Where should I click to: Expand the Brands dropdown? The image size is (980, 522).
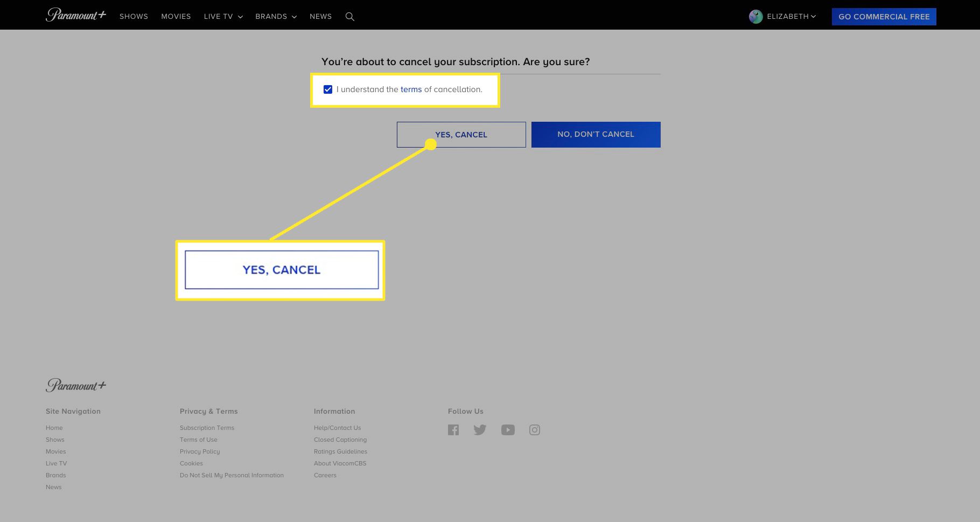[x=276, y=17]
